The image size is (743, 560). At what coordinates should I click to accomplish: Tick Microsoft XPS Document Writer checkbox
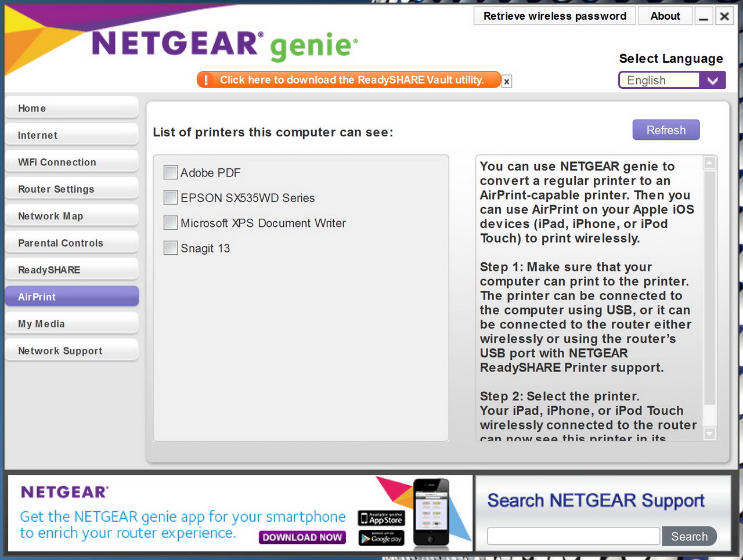tap(171, 223)
